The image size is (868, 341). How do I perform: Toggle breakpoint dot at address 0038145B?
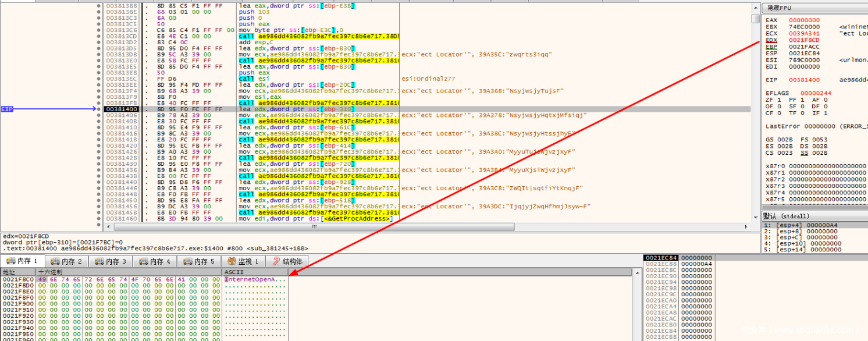[98, 212]
